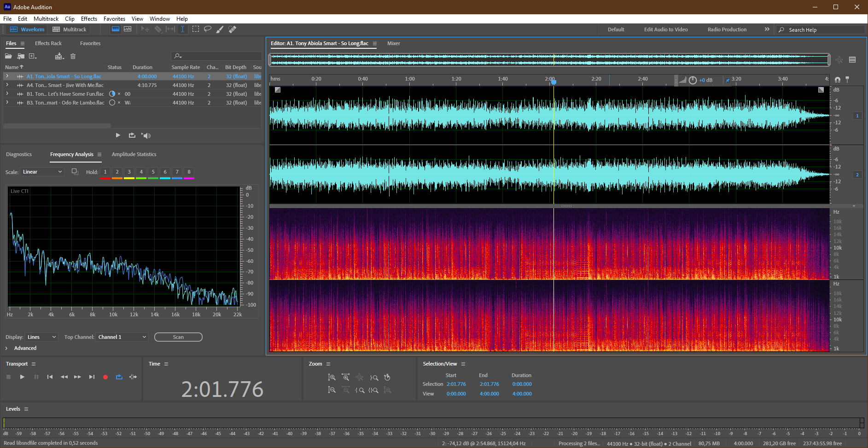The height and width of the screenshot is (448, 868).
Task: Switch to Edit Audio to Video workspace
Action: (666, 29)
